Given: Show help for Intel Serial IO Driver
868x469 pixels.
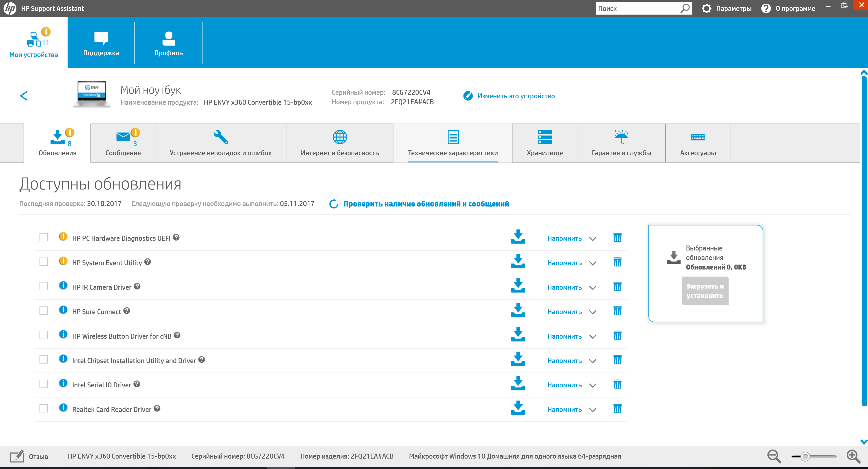Looking at the screenshot, I should (137, 384).
